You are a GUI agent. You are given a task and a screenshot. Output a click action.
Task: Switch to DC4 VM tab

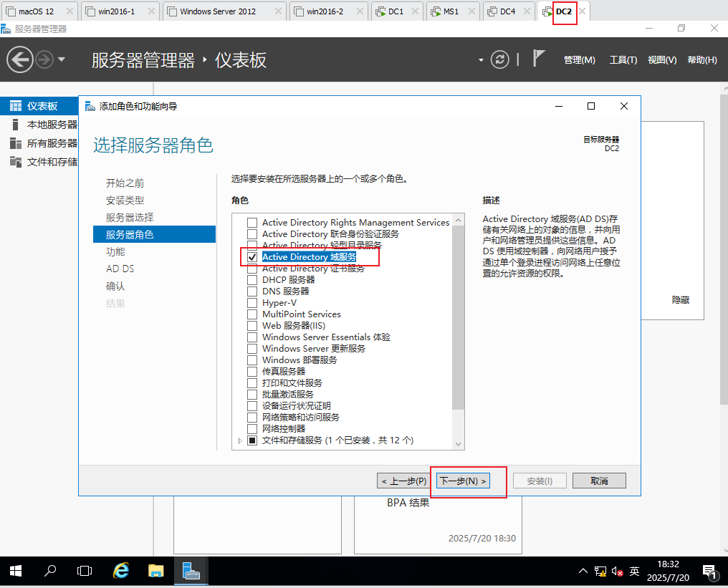pos(507,11)
